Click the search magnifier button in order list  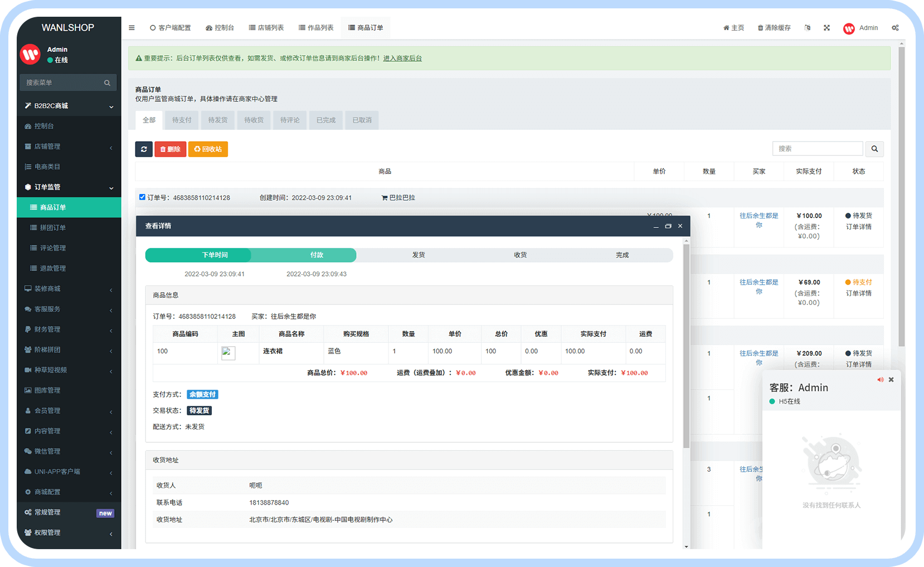coord(874,149)
